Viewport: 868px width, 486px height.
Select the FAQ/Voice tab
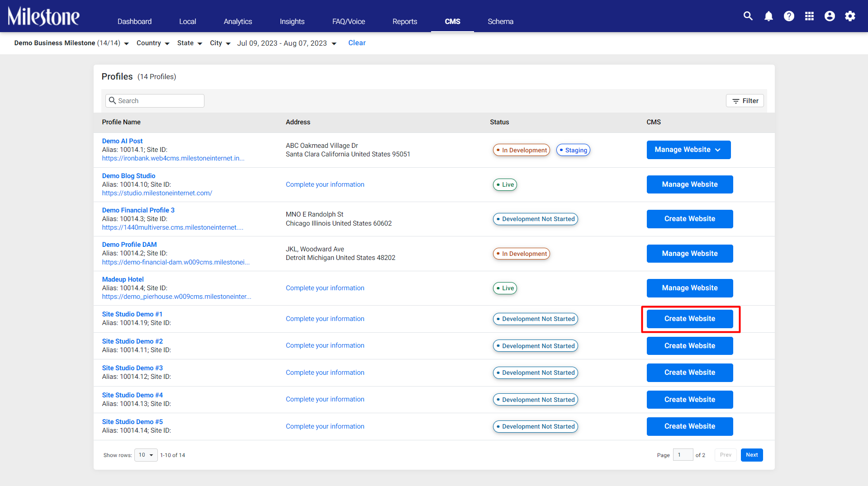click(348, 21)
